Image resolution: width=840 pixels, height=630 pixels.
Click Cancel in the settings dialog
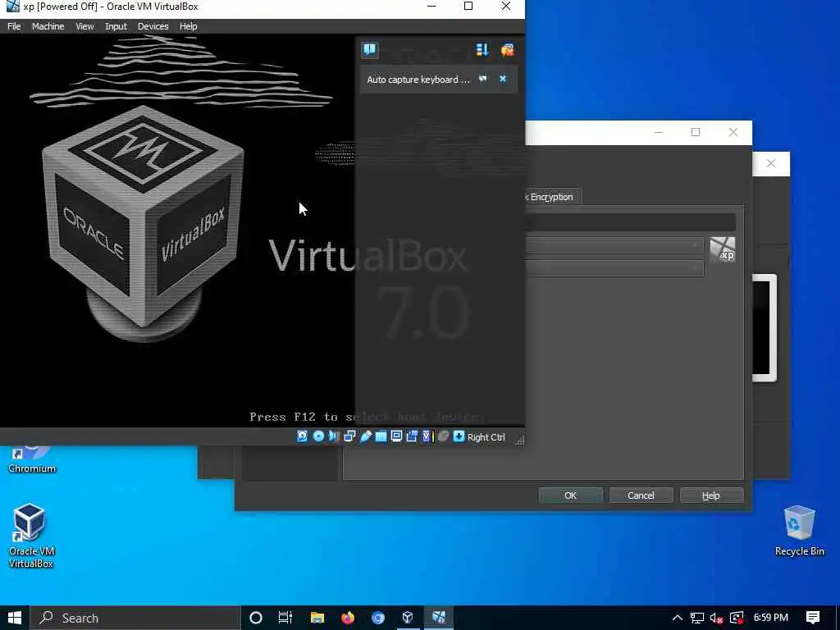[x=641, y=495]
